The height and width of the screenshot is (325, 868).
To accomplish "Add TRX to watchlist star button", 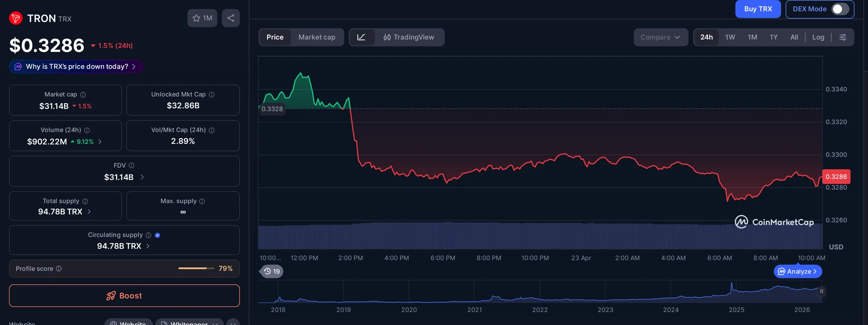I will (x=202, y=18).
